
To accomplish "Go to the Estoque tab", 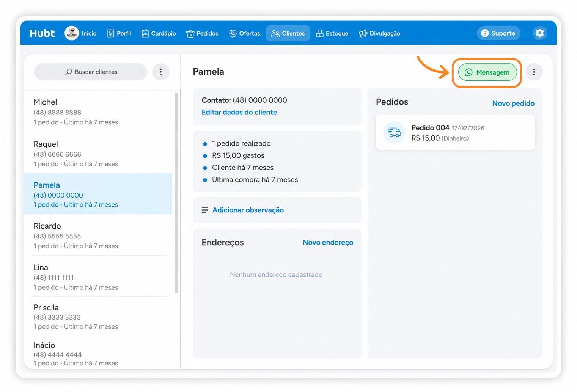I will point(332,33).
